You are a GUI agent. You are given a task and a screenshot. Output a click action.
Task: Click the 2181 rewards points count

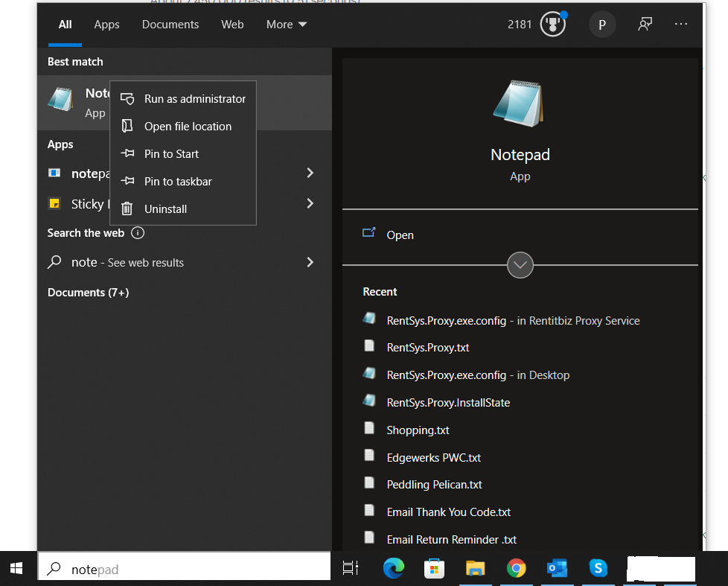coord(520,24)
